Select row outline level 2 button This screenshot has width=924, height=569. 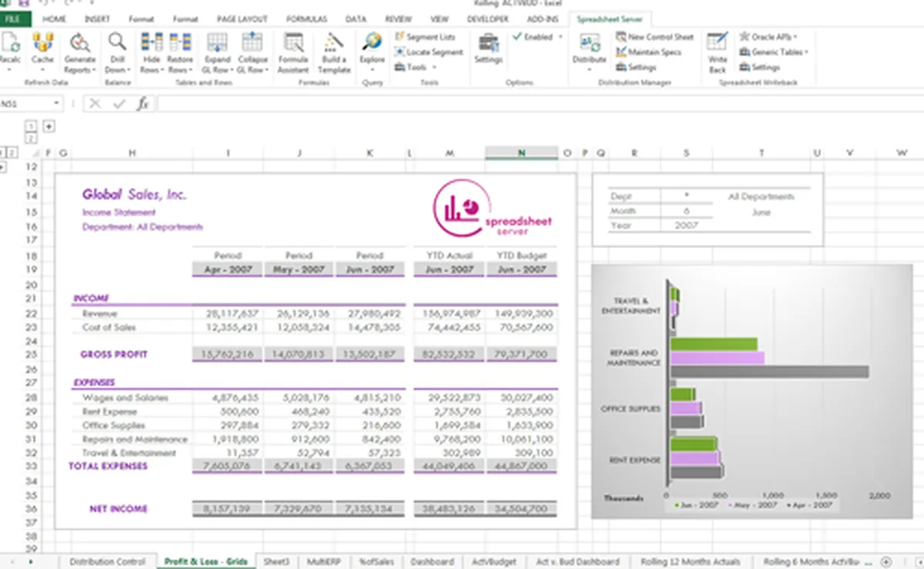[12, 153]
